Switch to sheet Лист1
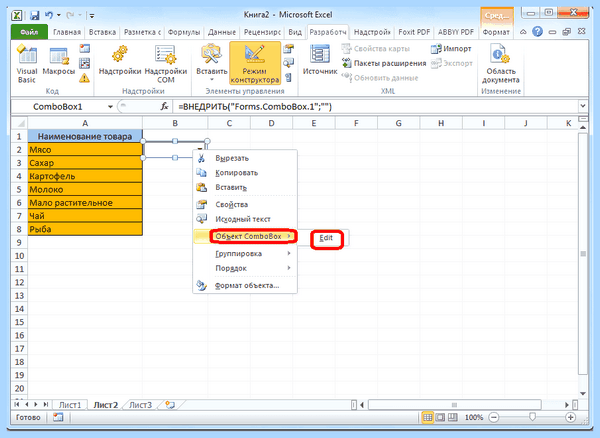 tap(70, 405)
